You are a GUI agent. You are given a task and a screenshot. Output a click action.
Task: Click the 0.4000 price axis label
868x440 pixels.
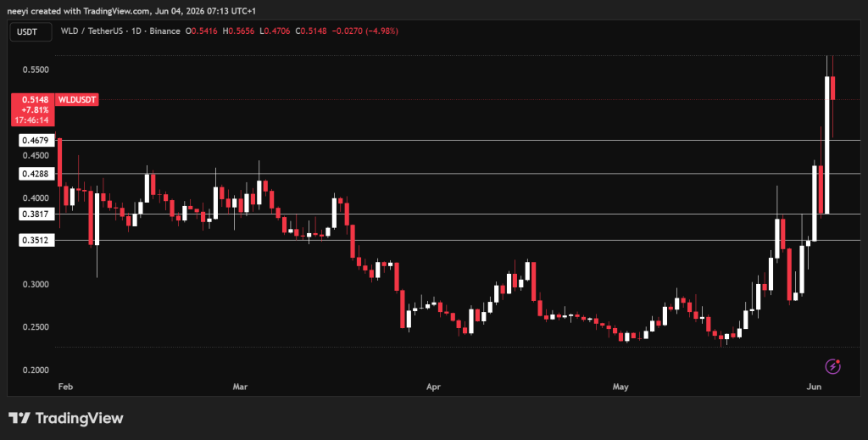pyautogui.click(x=36, y=198)
